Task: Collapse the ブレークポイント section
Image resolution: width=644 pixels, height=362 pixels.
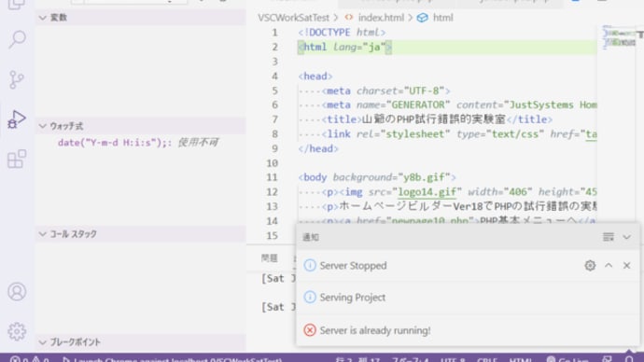Action: (42, 341)
